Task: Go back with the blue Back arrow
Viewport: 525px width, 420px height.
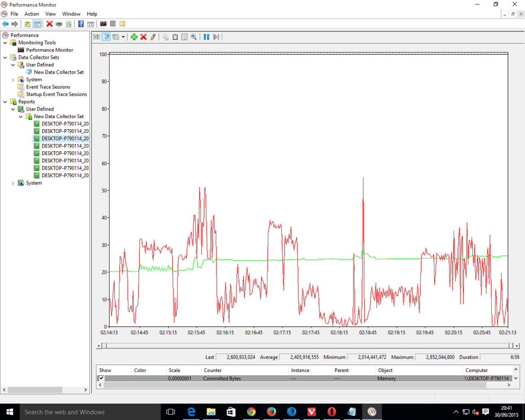Action: click(5, 24)
